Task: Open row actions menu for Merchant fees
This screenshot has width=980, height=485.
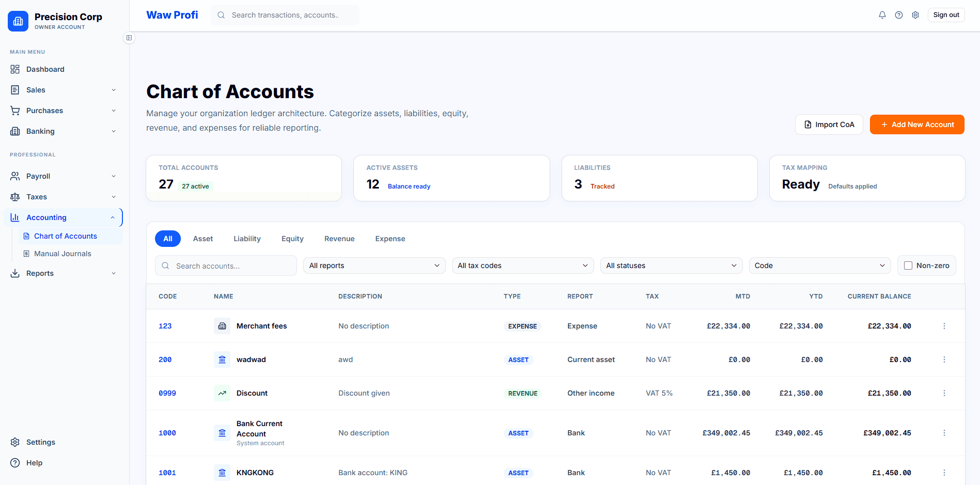Action: pyautogui.click(x=944, y=326)
